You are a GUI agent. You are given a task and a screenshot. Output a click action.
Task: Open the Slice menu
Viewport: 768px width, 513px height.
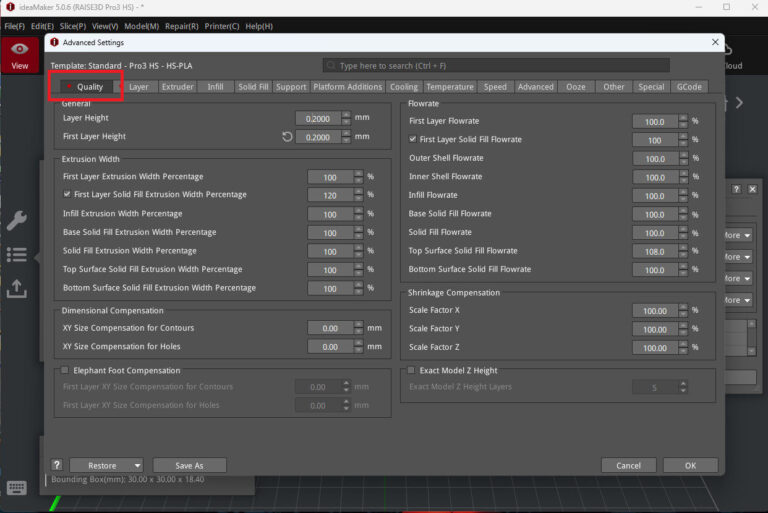[72, 26]
